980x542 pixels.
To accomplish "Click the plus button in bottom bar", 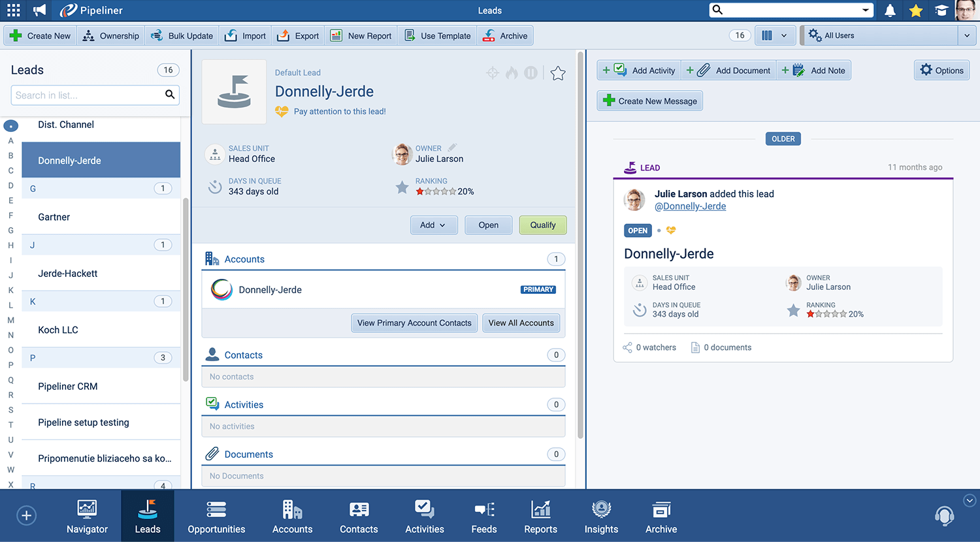I will 26,516.
